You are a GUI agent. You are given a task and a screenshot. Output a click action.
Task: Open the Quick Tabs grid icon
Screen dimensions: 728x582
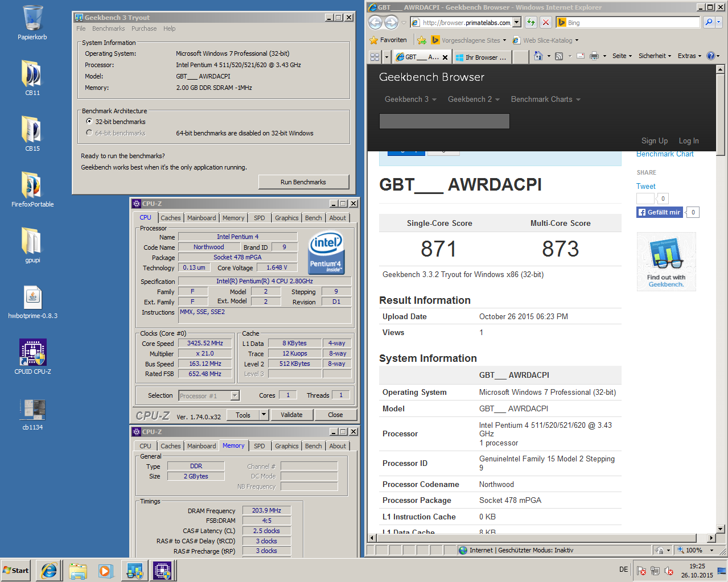(x=375, y=56)
